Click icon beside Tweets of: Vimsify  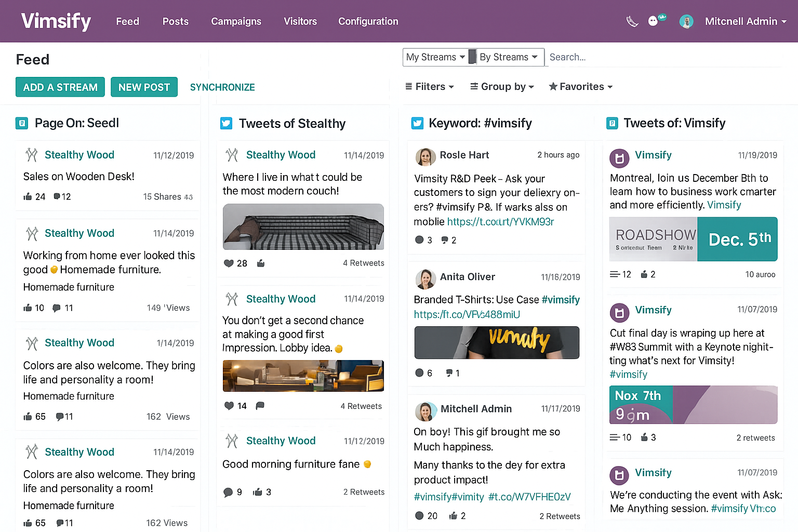pos(612,123)
